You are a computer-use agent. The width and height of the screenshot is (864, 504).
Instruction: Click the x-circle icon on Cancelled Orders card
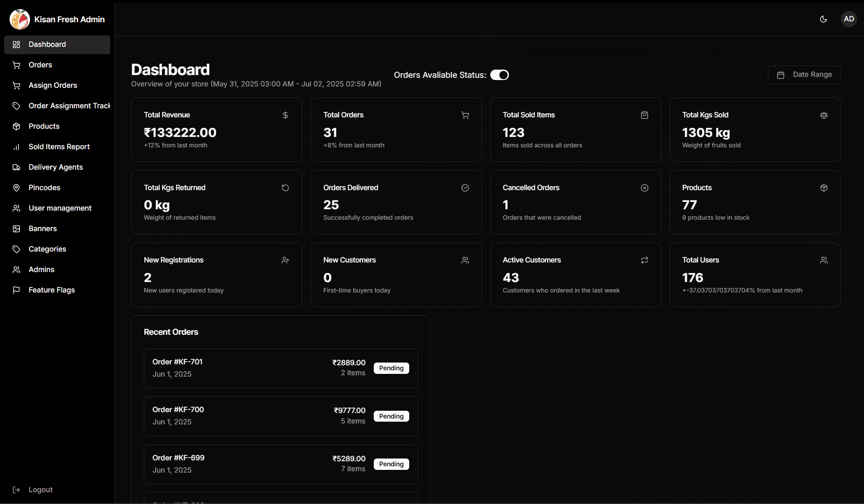click(645, 188)
